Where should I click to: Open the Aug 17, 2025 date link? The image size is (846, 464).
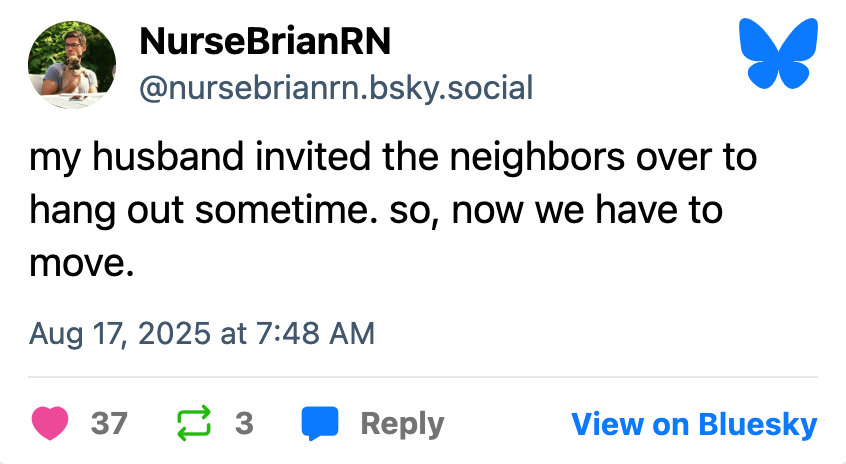120,333
